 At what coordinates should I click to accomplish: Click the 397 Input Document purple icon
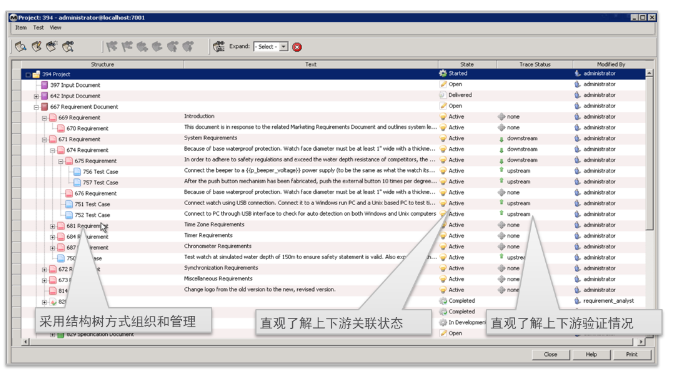point(44,85)
